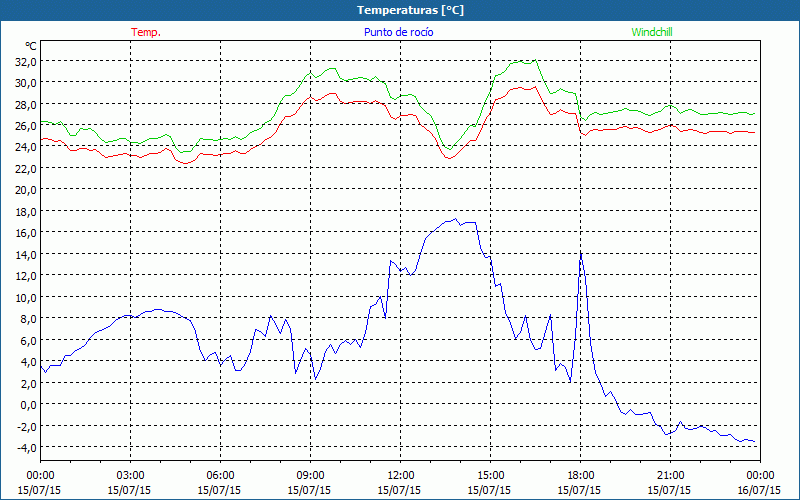Click the 10,0 y-axis value
The height and width of the screenshot is (500, 800).
point(27,297)
